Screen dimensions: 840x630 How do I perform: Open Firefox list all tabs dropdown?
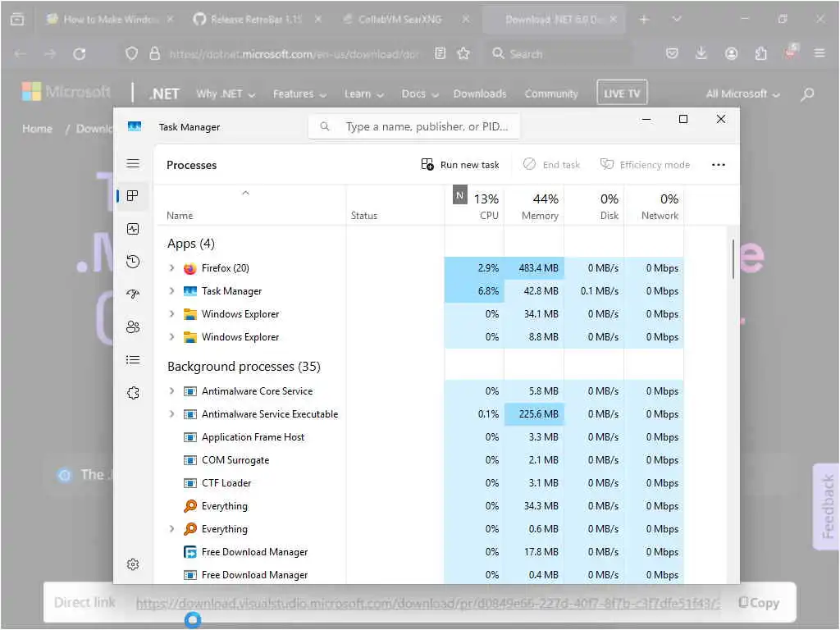[677, 19]
